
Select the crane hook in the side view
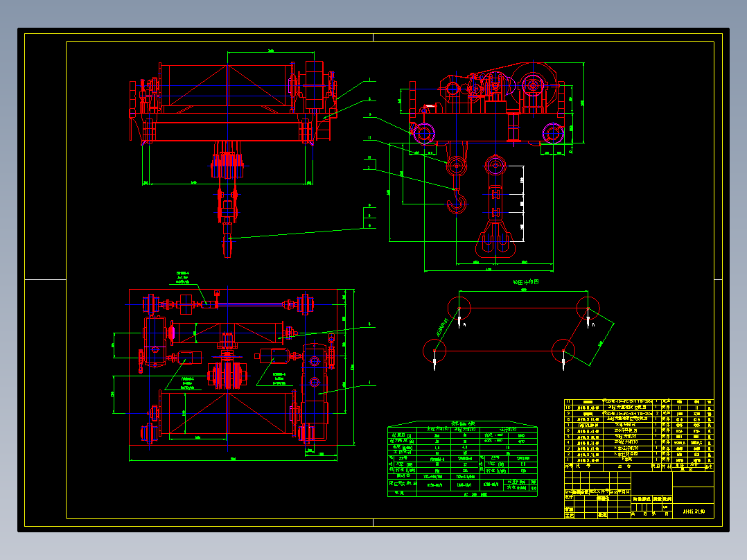coord(457,200)
